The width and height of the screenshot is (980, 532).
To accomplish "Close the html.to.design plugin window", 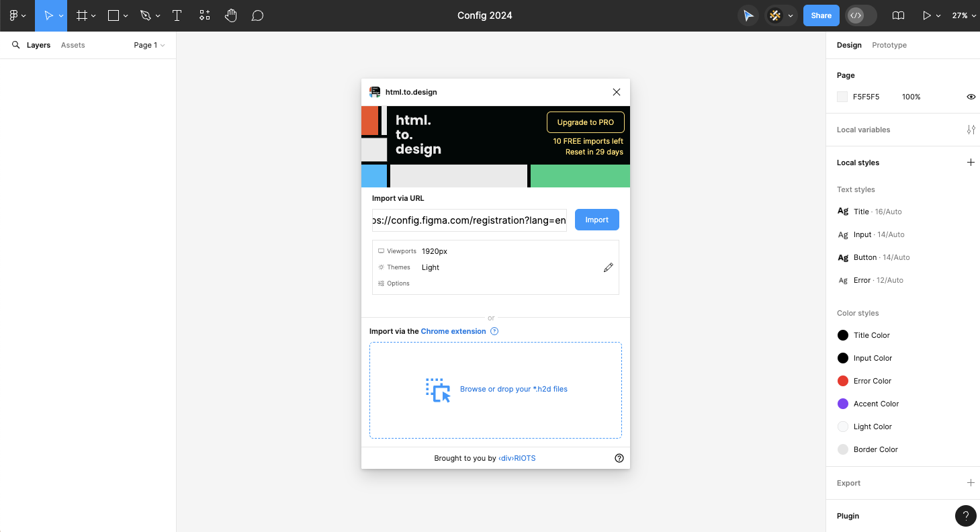I will 617,92.
